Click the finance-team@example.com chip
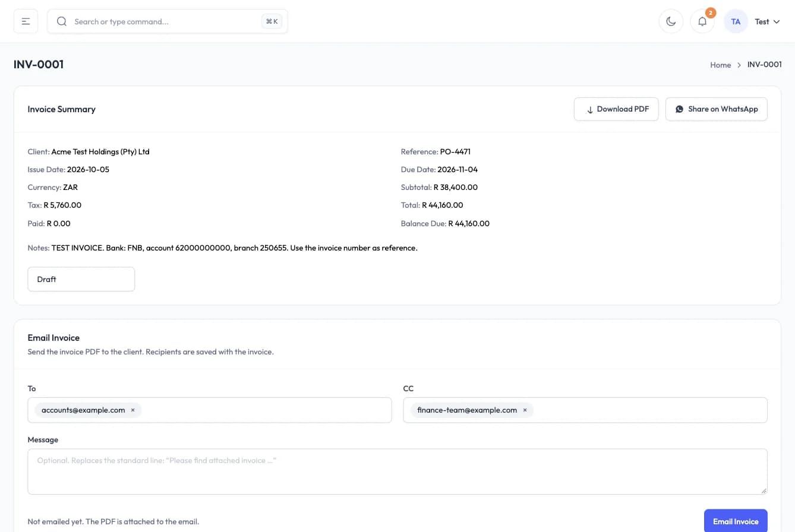 pos(472,410)
